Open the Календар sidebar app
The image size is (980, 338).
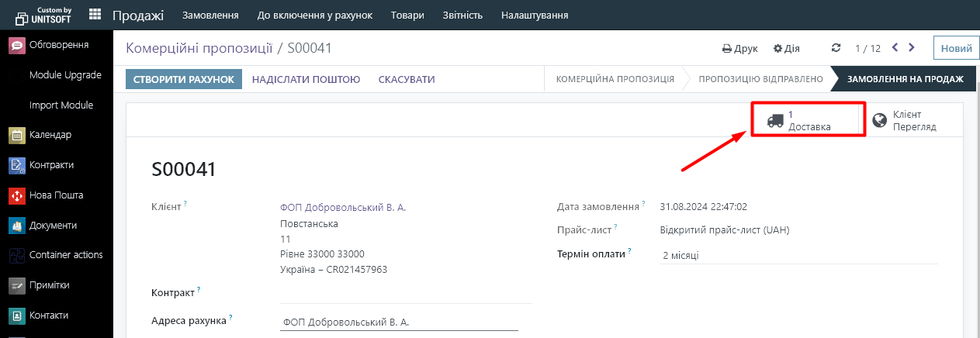[x=50, y=135]
